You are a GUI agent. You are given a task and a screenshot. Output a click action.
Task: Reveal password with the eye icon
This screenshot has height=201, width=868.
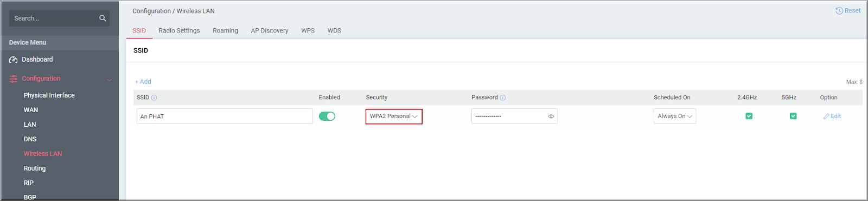[x=551, y=116]
